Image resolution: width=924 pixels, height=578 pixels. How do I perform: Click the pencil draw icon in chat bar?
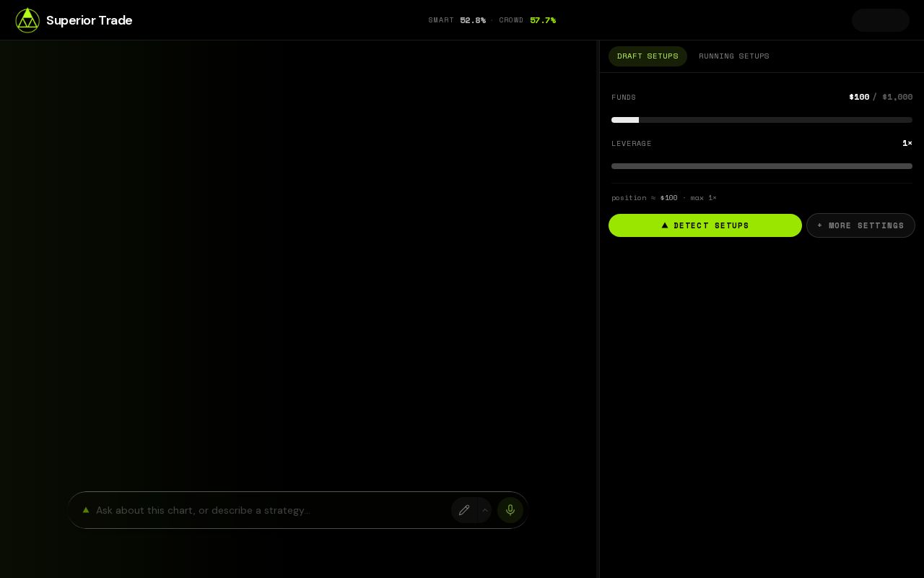(464, 510)
